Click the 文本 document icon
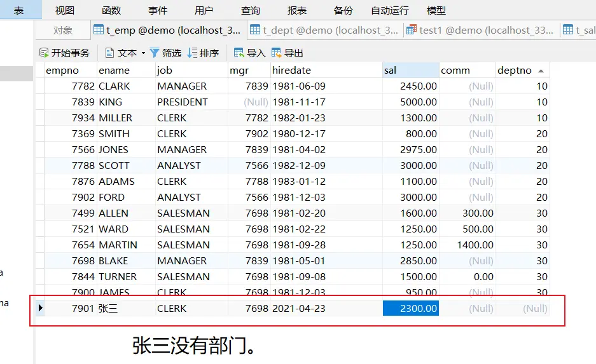Viewport: 596px width, 364px height. 109,53
